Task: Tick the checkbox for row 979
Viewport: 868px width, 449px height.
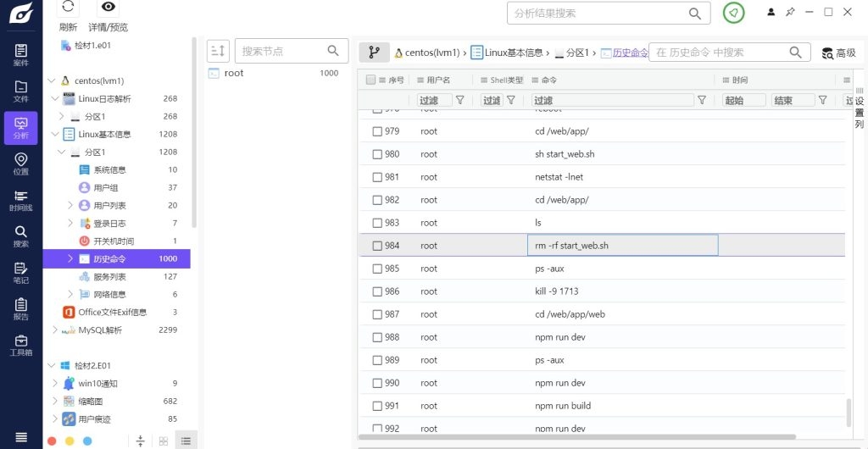Action: coord(378,131)
